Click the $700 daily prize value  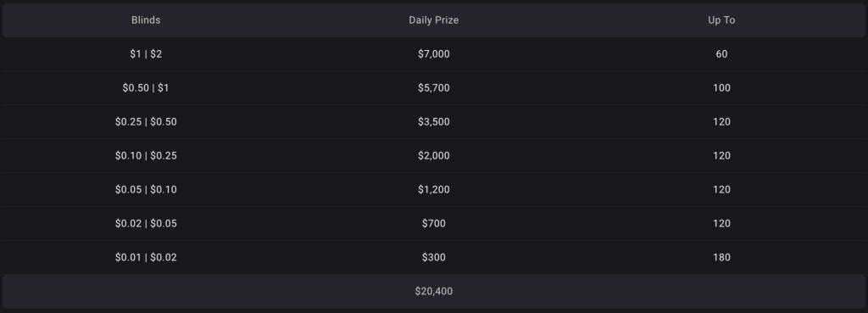coord(433,223)
